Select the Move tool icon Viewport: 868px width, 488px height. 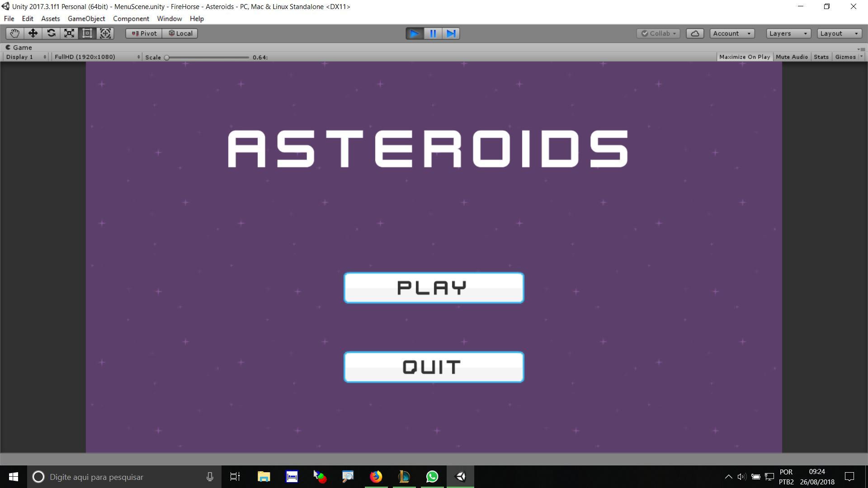coord(33,33)
